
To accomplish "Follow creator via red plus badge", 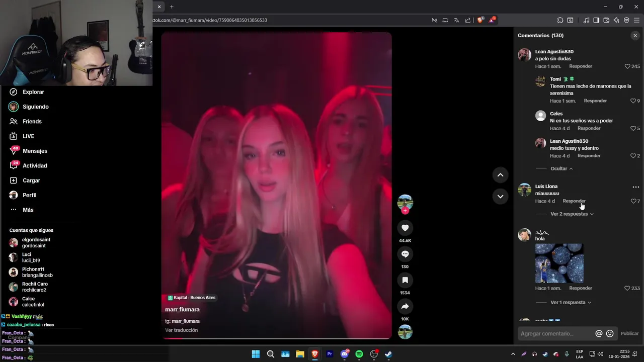I will pyautogui.click(x=405, y=211).
